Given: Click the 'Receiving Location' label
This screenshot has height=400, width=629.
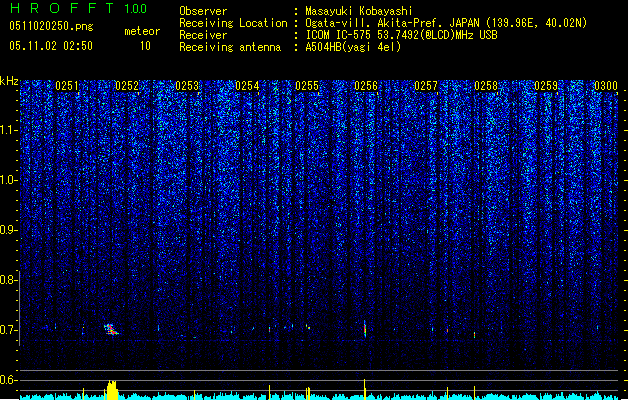Looking at the screenshot, I should (x=233, y=23).
